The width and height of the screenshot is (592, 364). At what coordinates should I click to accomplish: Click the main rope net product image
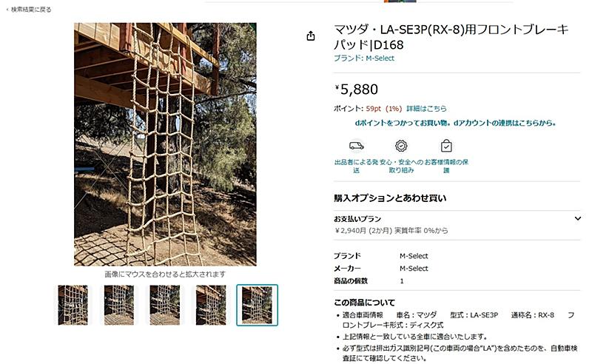pyautogui.click(x=165, y=144)
